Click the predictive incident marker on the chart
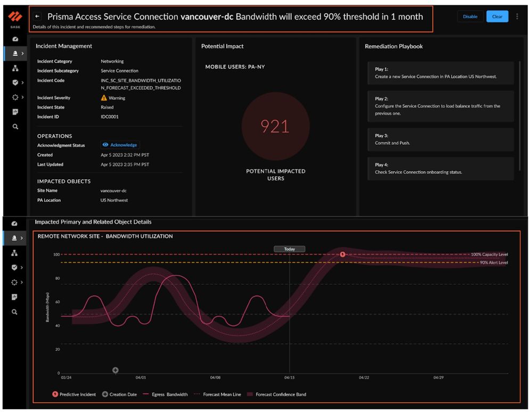 coord(343,254)
